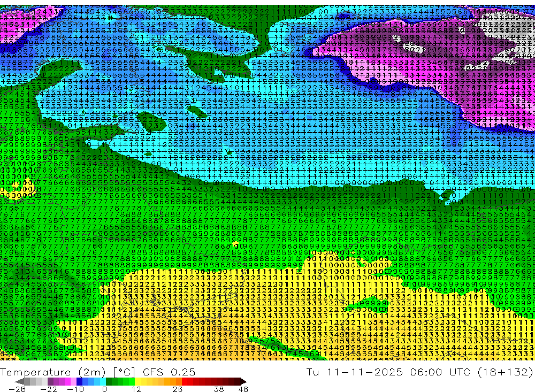Viewport: 535px width, 392px height.
Task: Click the "12" legend value
Action: pos(136,389)
